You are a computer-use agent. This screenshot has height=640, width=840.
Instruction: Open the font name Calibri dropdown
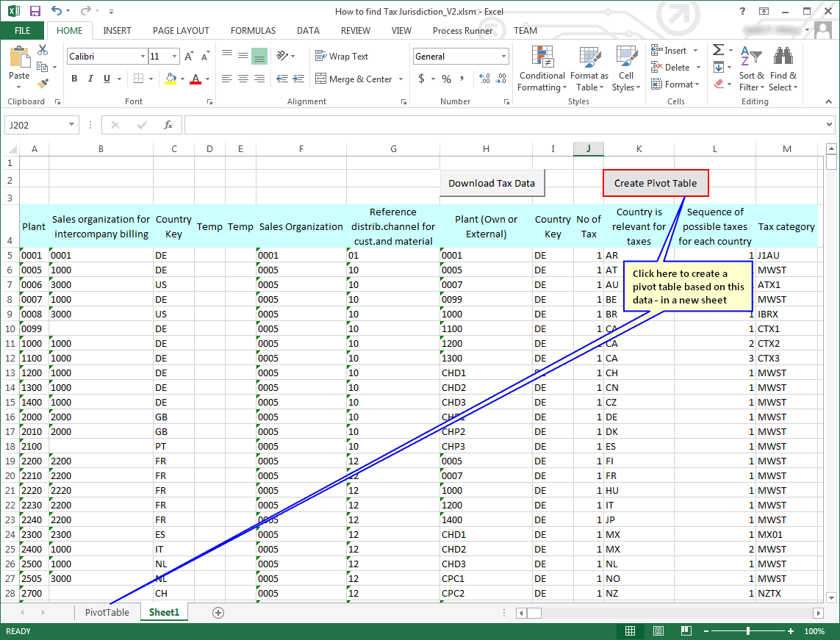tap(143, 57)
